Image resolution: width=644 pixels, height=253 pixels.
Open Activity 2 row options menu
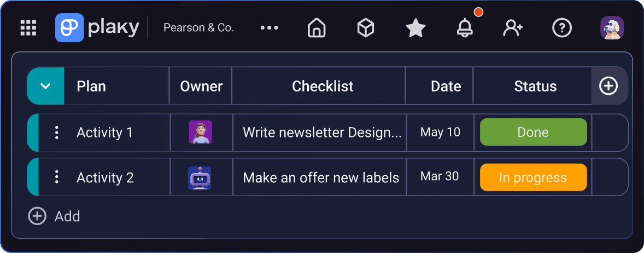click(57, 177)
